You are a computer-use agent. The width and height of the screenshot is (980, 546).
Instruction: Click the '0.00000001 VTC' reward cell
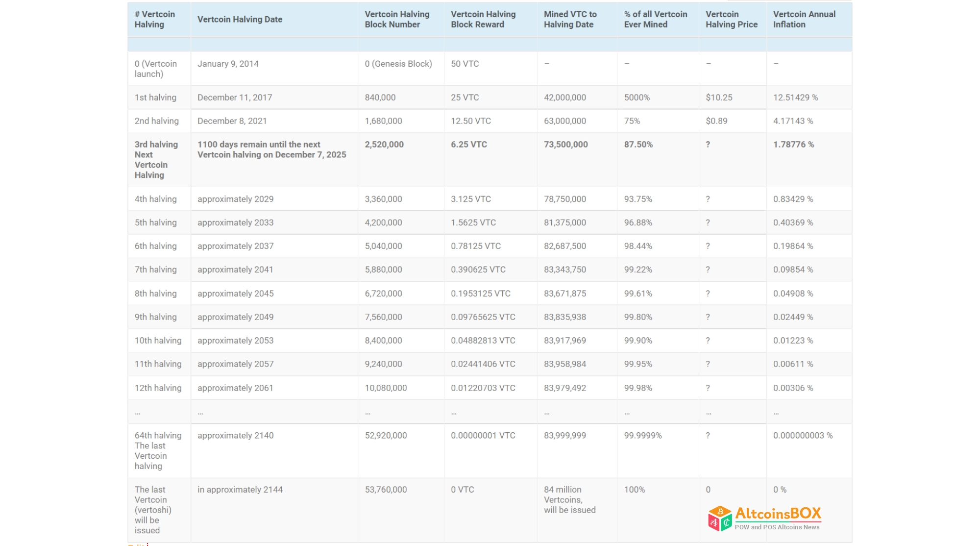tap(483, 436)
